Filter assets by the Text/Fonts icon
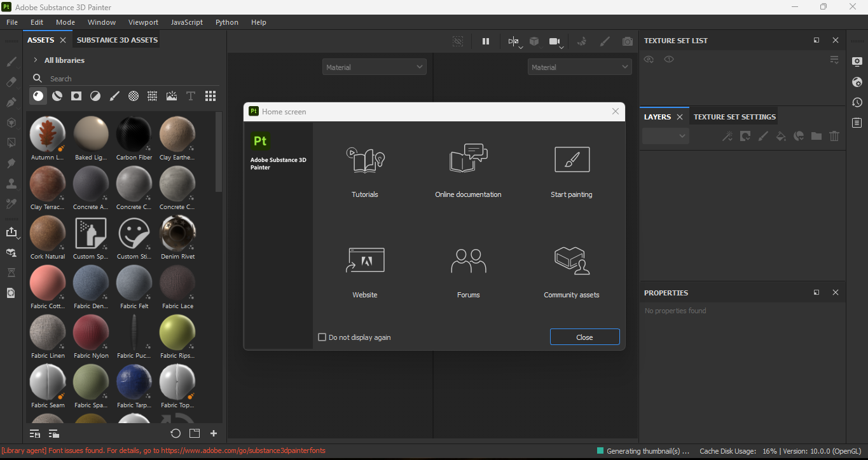868x460 pixels. (x=191, y=96)
